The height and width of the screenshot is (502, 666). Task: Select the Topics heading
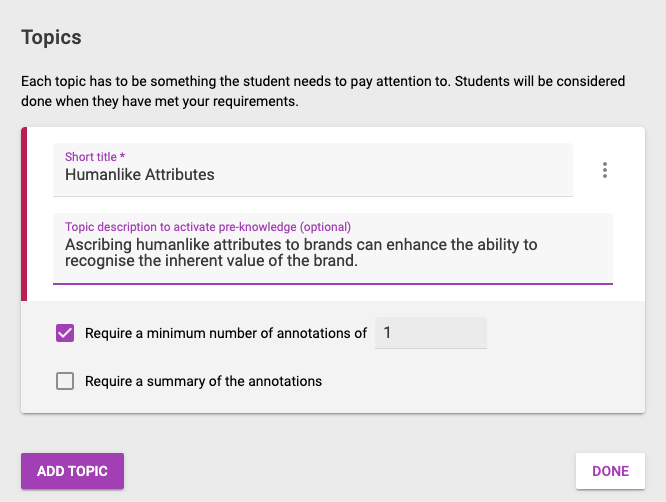[x=51, y=37]
